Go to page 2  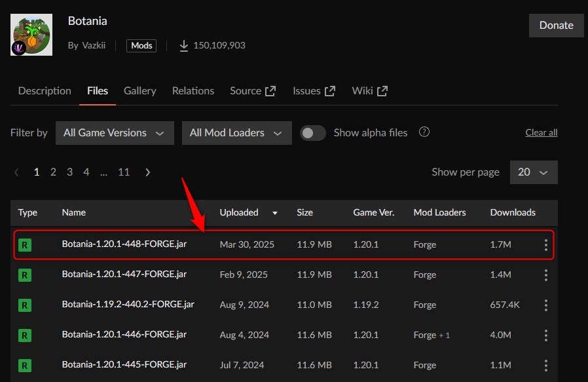point(53,172)
